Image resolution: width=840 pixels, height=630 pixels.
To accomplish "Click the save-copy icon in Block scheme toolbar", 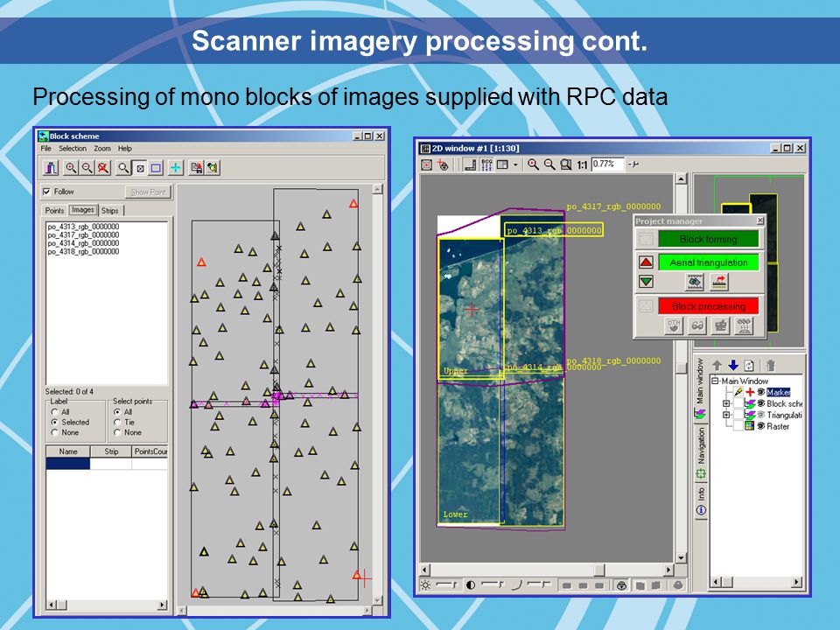I will coord(197,168).
